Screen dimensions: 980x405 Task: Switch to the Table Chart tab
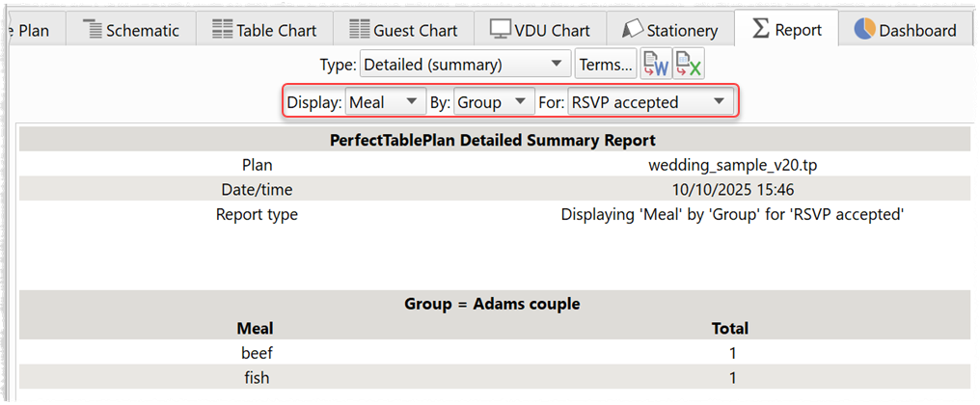click(x=263, y=30)
